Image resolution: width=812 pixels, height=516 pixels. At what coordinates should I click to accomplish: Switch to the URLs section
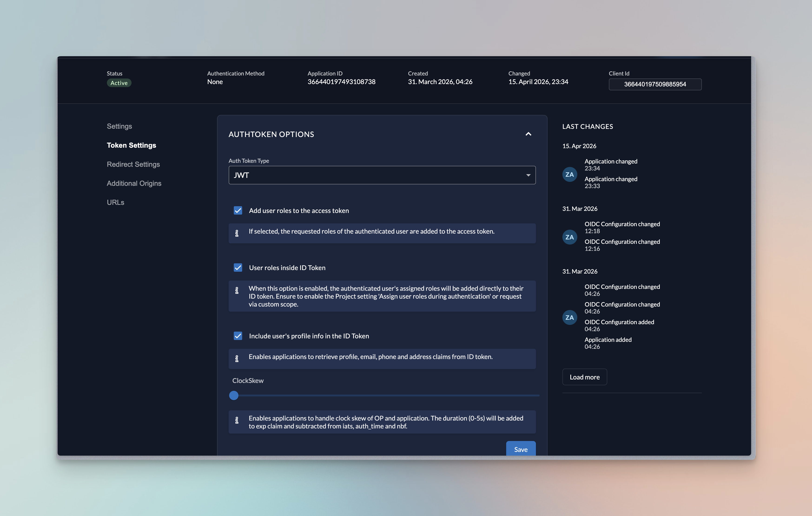tap(115, 202)
